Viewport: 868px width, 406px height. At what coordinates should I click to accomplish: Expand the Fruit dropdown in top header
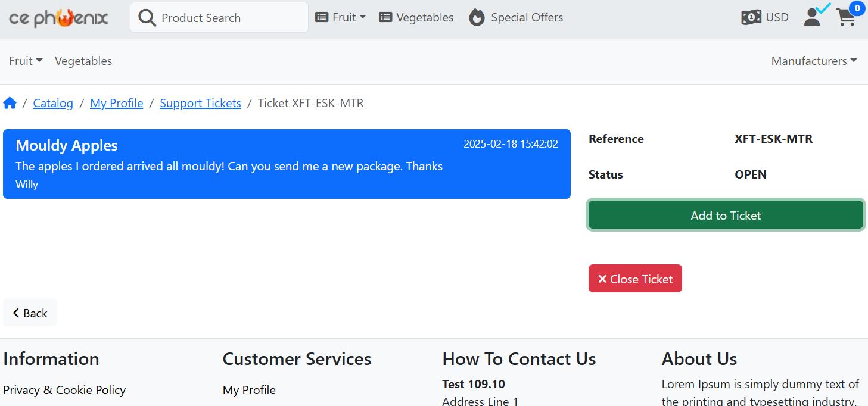click(x=341, y=17)
